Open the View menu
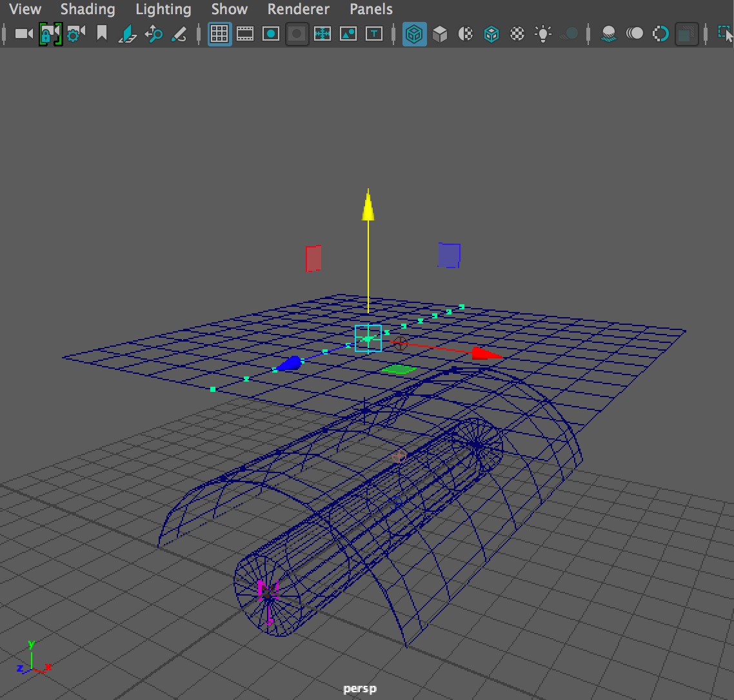Screen dimensions: 734x700 pos(25,9)
